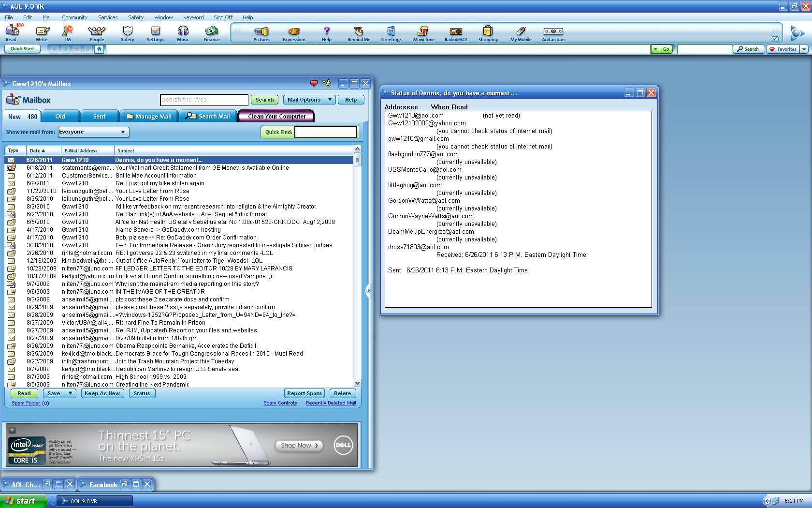Viewport: 812px width, 508px height.
Task: Open the Save button dropdown arrow
Action: 70,393
